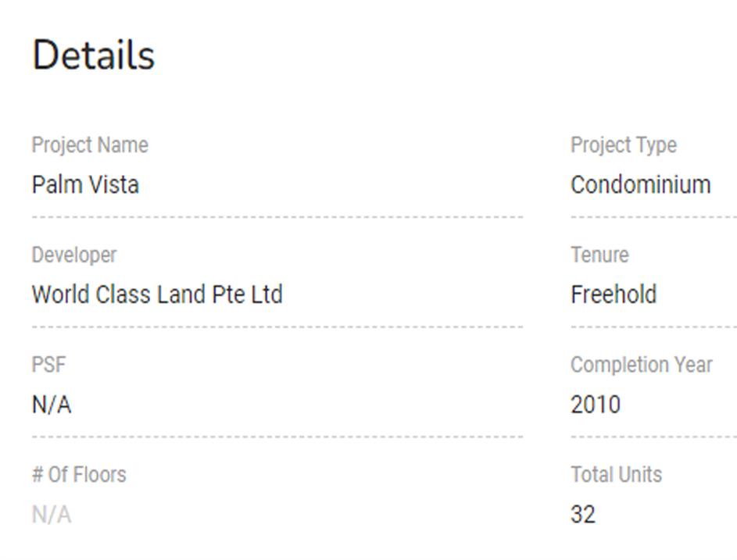This screenshot has height=560, width=737.
Task: Click the dashed divider below Palm Vista
Action: pos(277,217)
